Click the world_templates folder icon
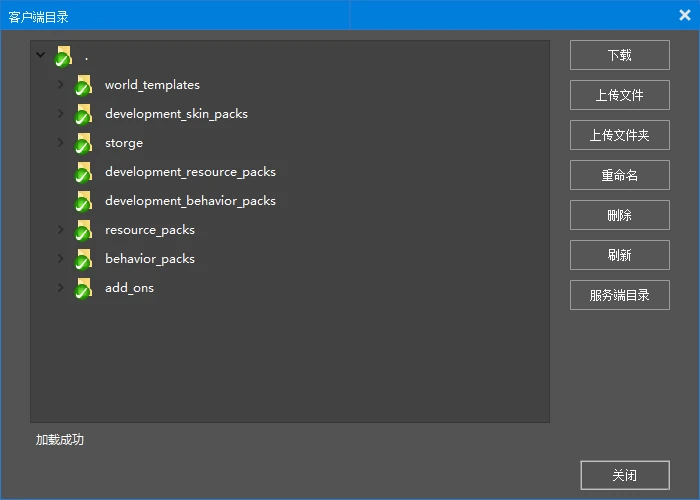 [83, 85]
